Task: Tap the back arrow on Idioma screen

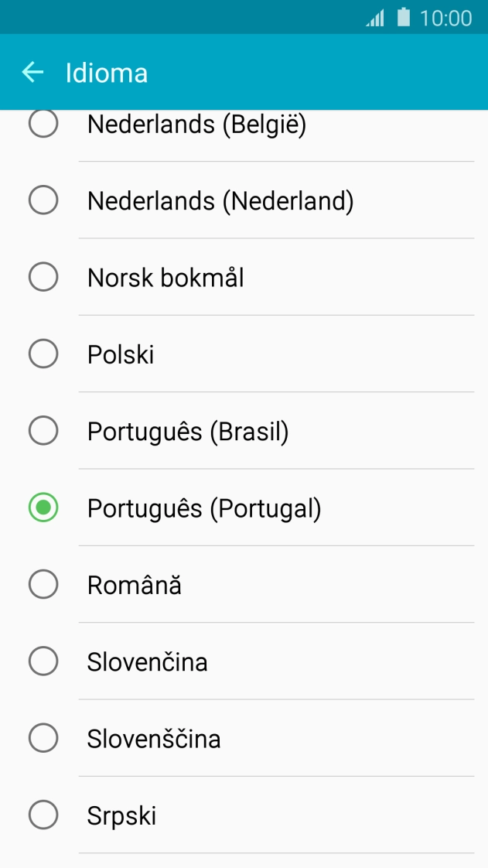Action: [32, 72]
